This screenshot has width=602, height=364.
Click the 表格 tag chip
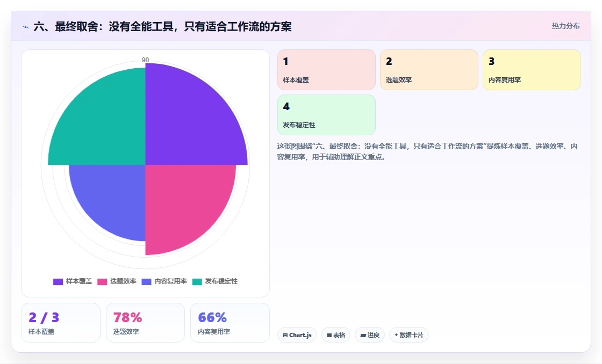pos(336,335)
